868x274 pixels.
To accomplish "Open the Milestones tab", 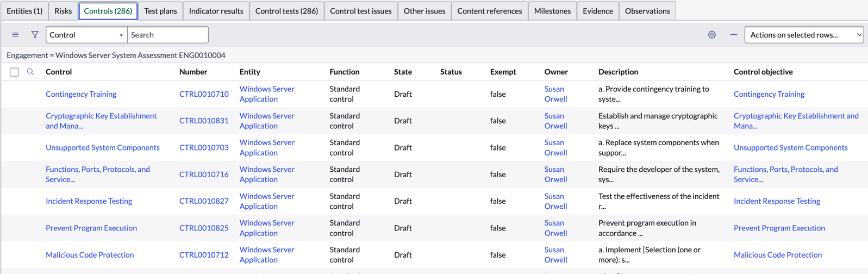I will coord(552,11).
